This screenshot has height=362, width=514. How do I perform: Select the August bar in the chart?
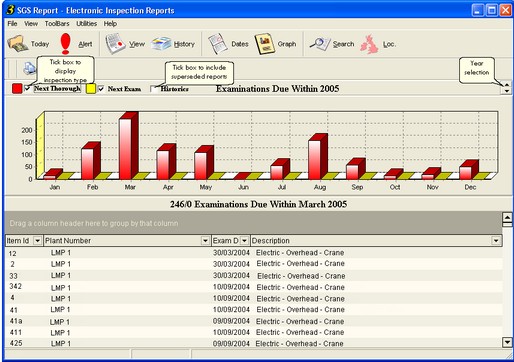coord(318,157)
